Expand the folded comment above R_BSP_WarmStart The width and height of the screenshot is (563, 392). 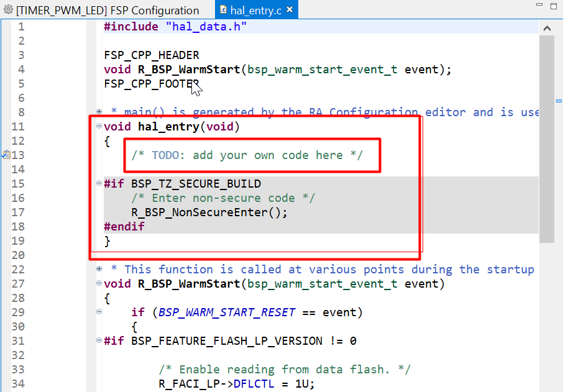click(99, 270)
